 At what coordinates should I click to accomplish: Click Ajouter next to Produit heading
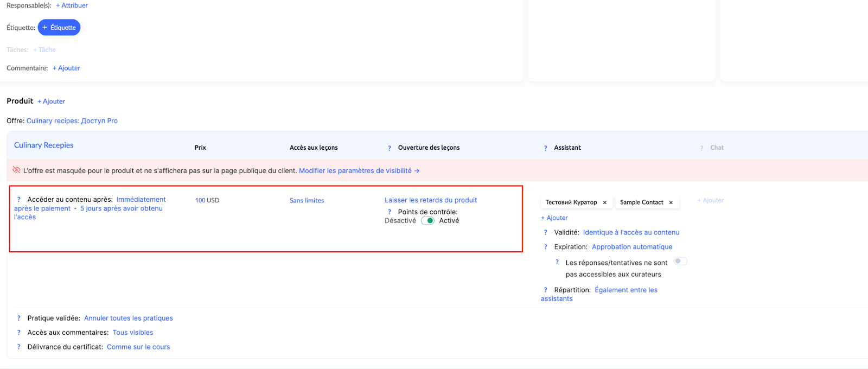[52, 101]
